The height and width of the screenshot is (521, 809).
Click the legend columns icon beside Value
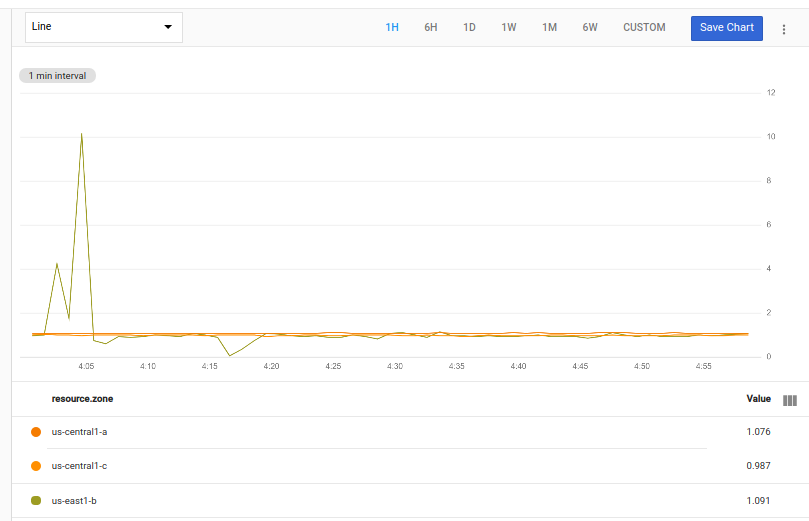[789, 400]
